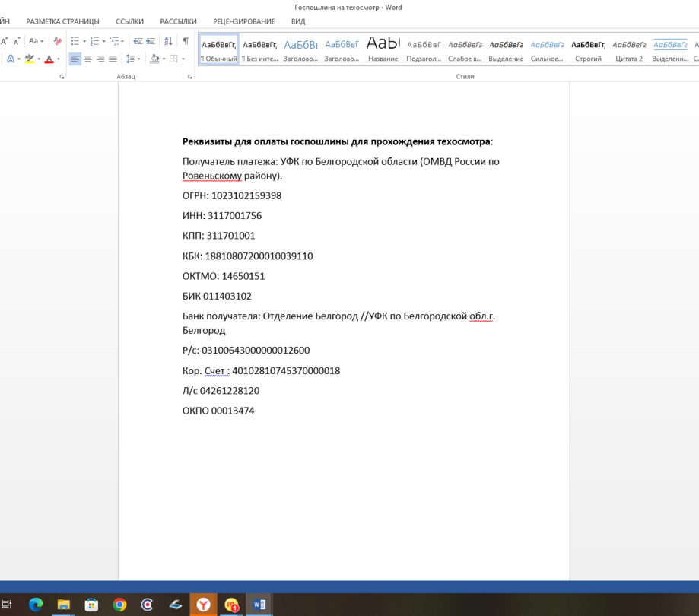This screenshot has height=616, width=699.
Task: Toggle paragraph marks display (¶)
Action: pos(185,41)
